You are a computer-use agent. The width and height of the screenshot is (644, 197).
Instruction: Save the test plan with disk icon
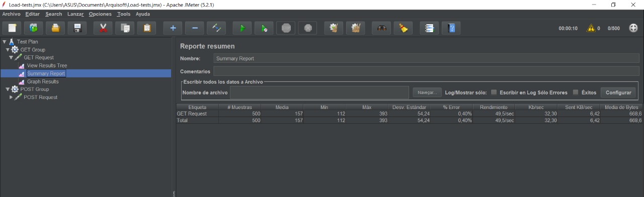[x=77, y=28]
